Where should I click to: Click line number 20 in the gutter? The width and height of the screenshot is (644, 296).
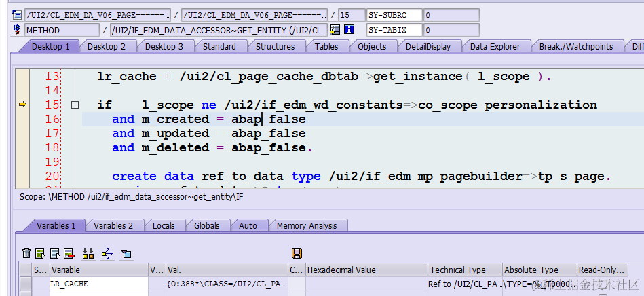click(52, 177)
